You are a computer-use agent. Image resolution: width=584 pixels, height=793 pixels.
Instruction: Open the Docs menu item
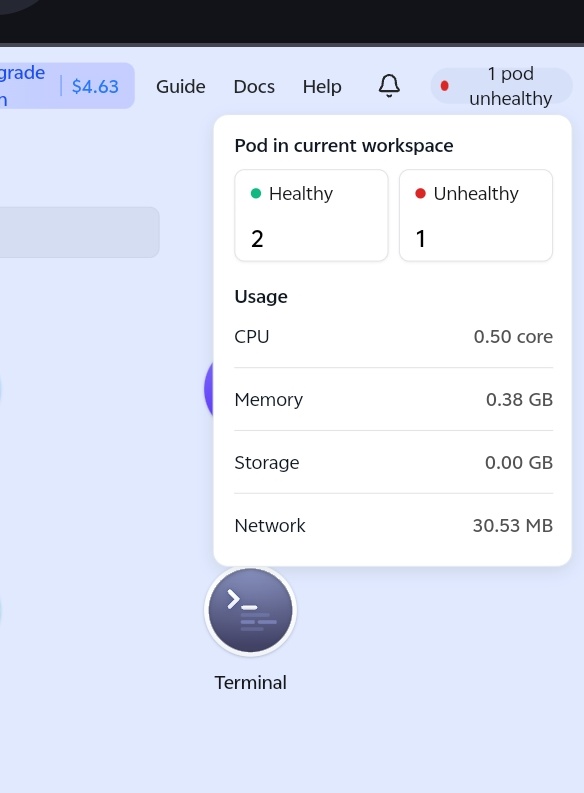coord(254,86)
